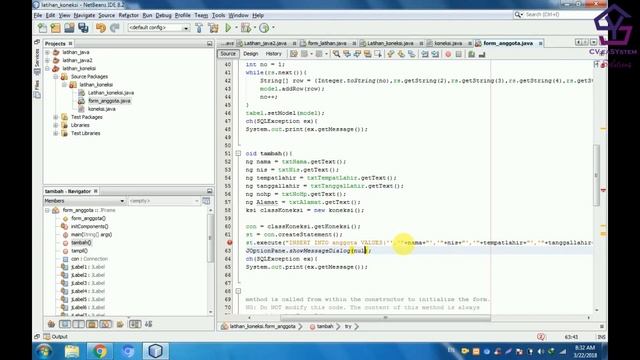Toggle Rectangular Selection in editor toolbar
The image size is (640, 360).
(x=378, y=54)
